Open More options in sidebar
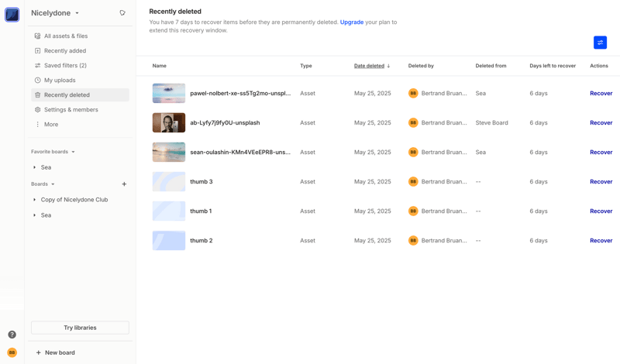Screen dimensions: 620x364 51,125
